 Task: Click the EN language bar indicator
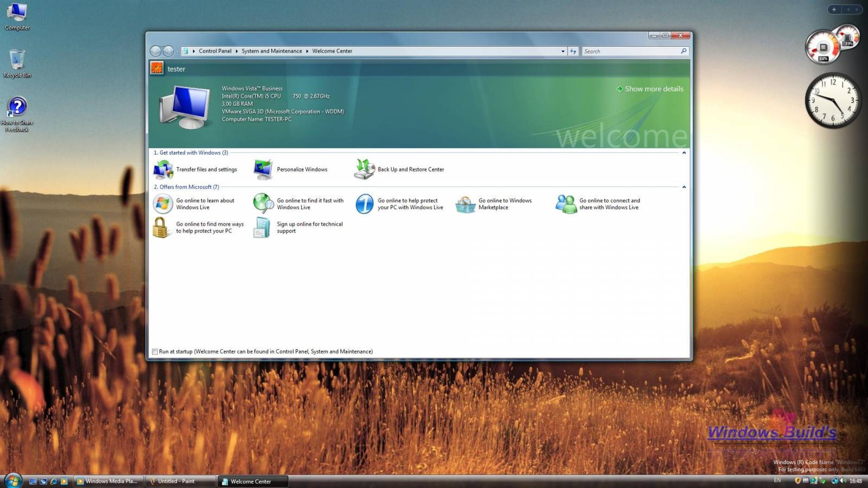pyautogui.click(x=777, y=480)
